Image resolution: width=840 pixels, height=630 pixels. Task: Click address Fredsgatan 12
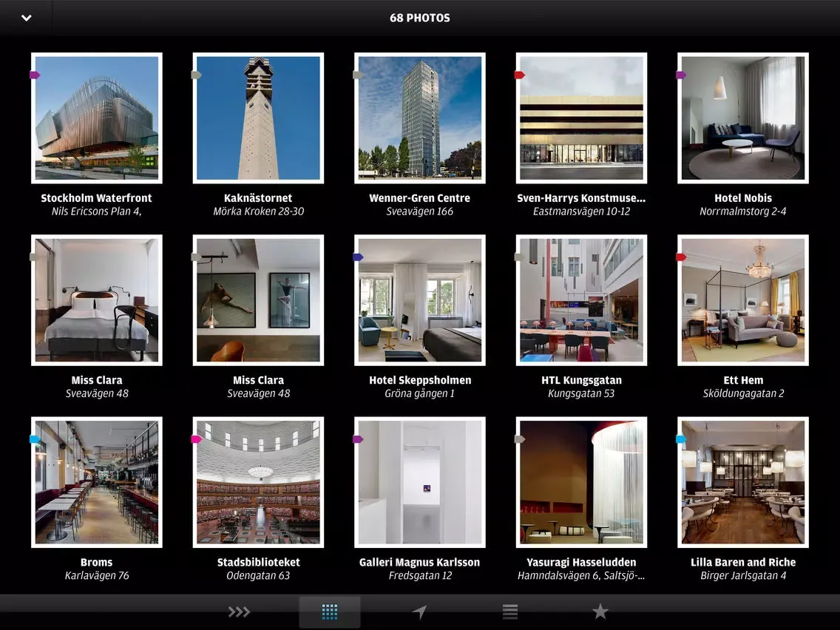[x=420, y=576]
